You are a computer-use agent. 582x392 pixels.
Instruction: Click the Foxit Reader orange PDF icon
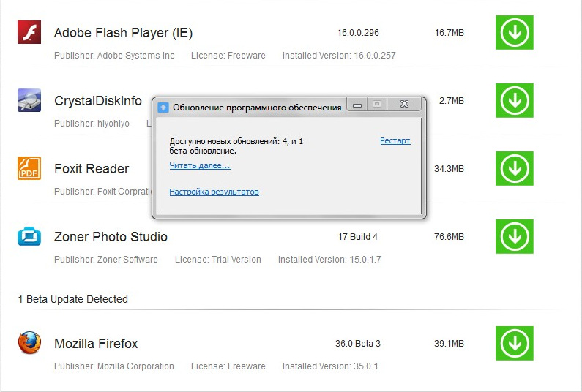tap(29, 168)
